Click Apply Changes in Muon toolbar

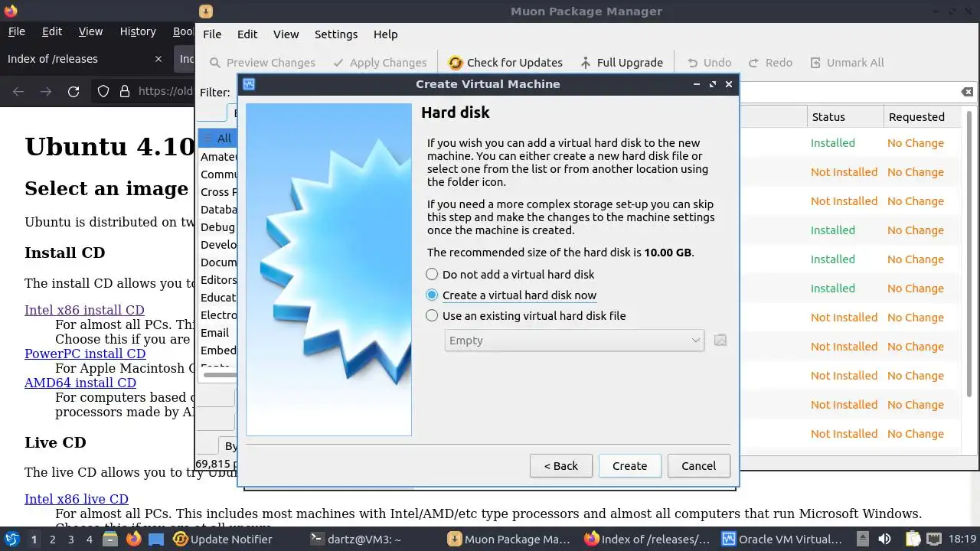(380, 63)
